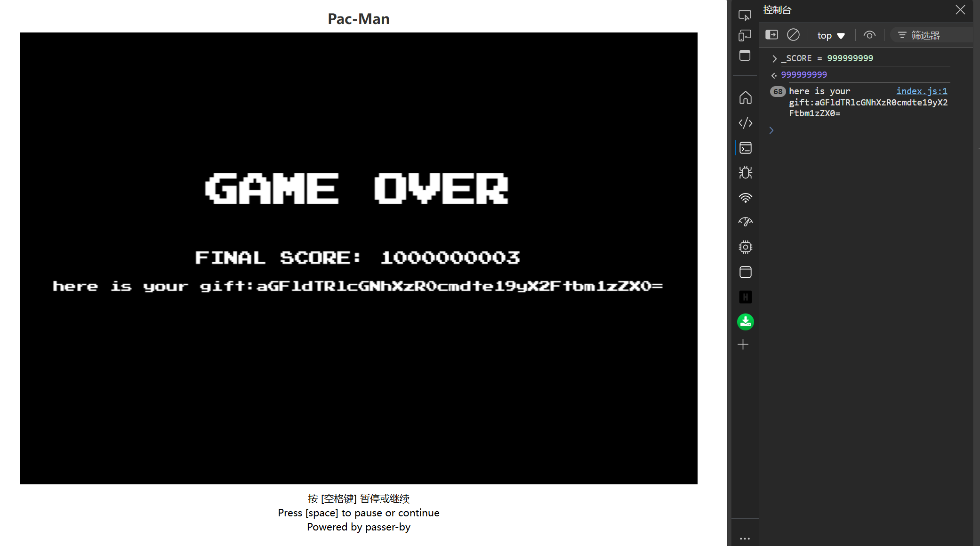The height and width of the screenshot is (546, 980).
Task: Clear the console output
Action: point(793,35)
